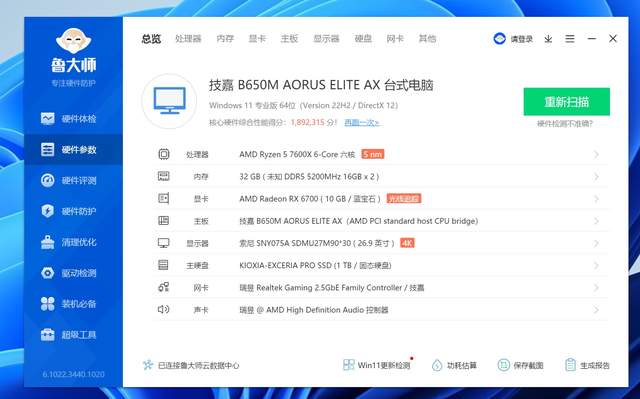
Task: Click the download arrow icon in title bar
Action: point(548,39)
